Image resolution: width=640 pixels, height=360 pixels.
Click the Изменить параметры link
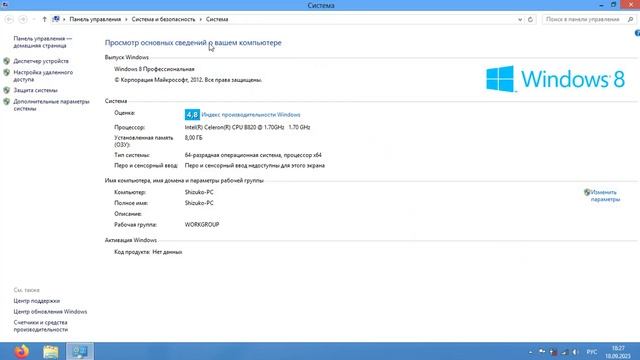[x=605, y=196]
